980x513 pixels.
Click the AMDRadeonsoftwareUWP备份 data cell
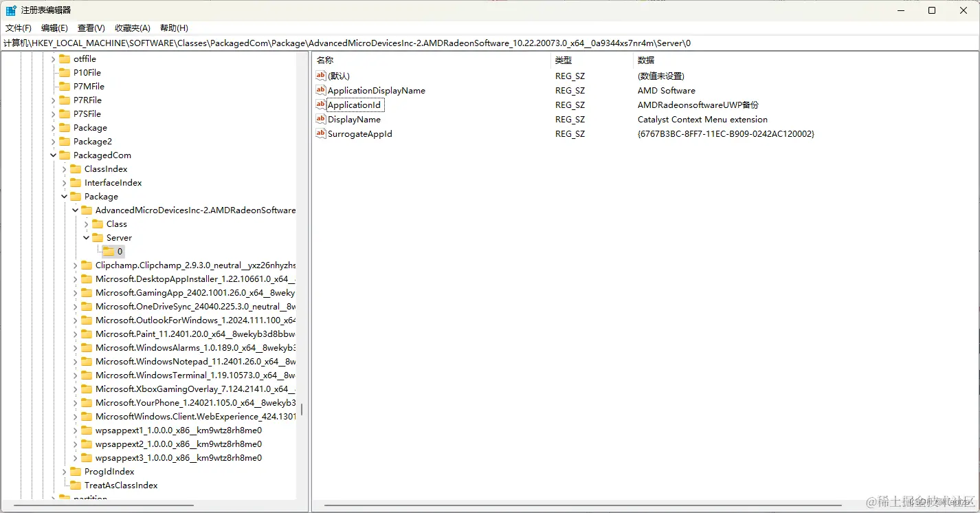pos(698,105)
